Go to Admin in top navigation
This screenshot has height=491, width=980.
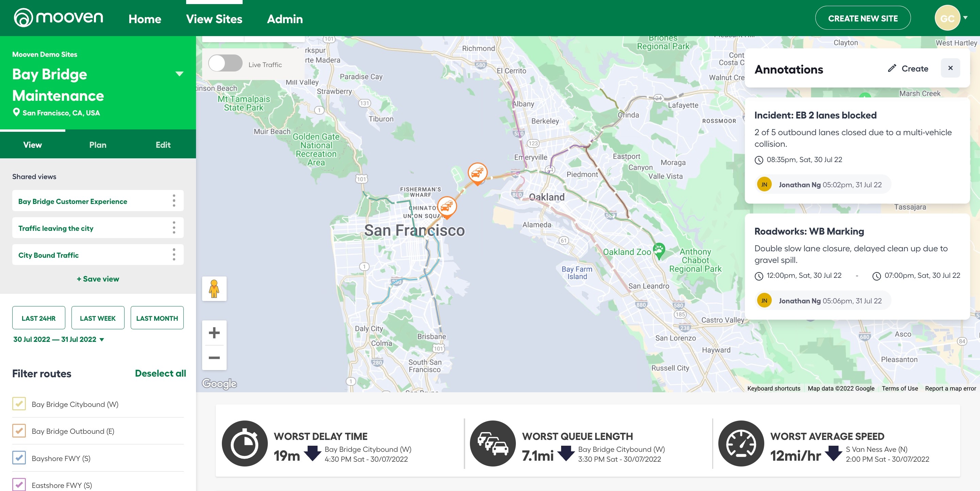[284, 19]
